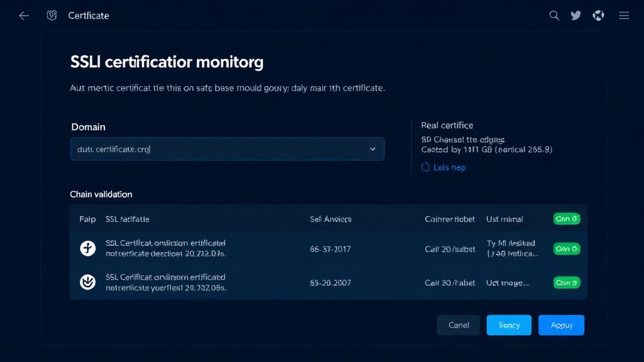Click the Twitter bird icon
The height and width of the screenshot is (362, 644).
tap(575, 16)
